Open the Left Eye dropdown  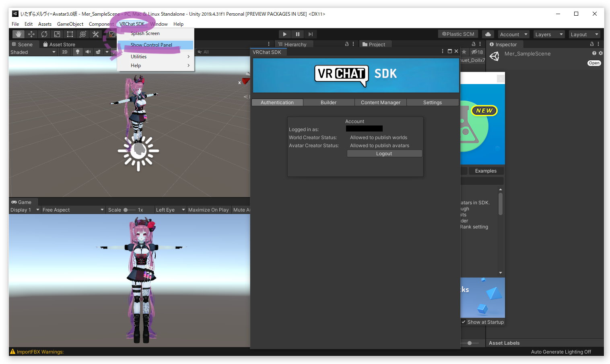click(170, 210)
